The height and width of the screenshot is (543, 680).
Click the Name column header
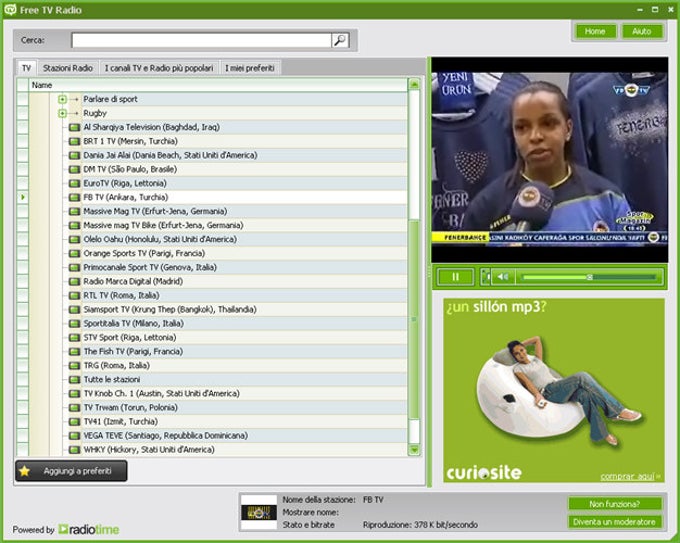pos(218,85)
